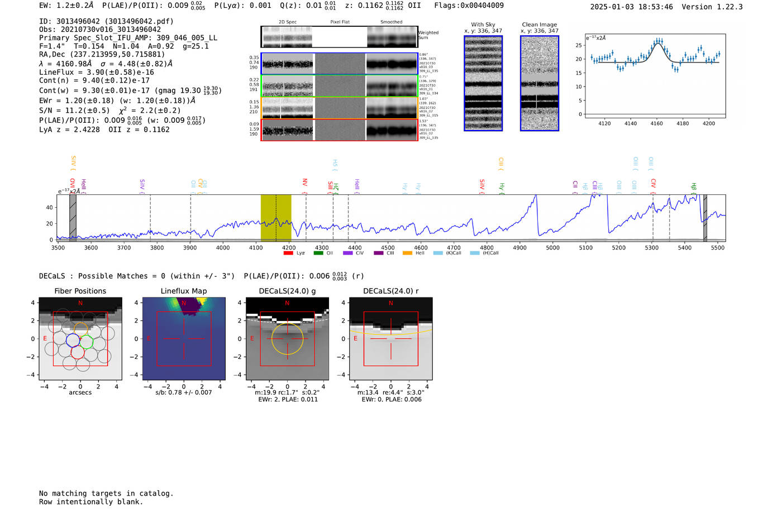Select the orange-bordered 2D Spec fiber cutout
This screenshot has width=782, height=532.
click(x=287, y=108)
